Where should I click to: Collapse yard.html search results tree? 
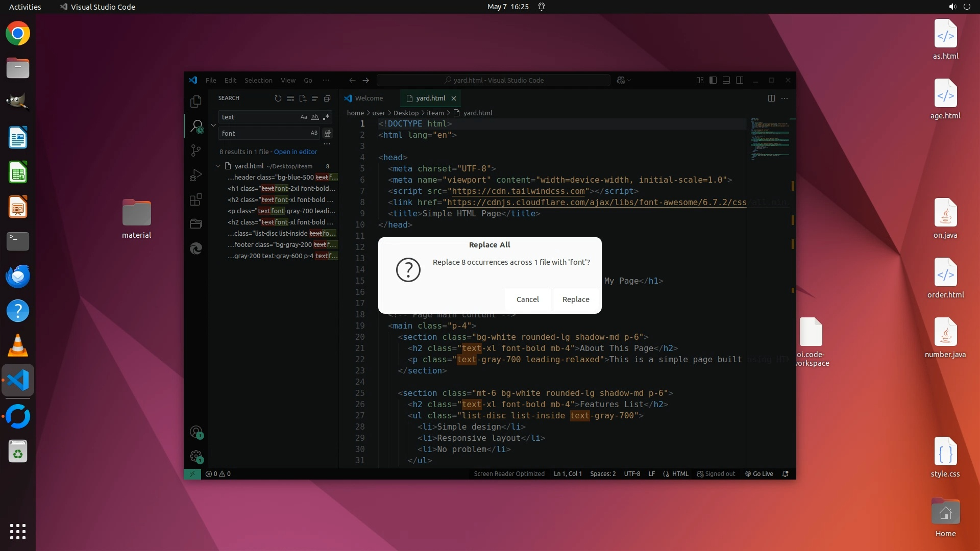click(x=218, y=166)
